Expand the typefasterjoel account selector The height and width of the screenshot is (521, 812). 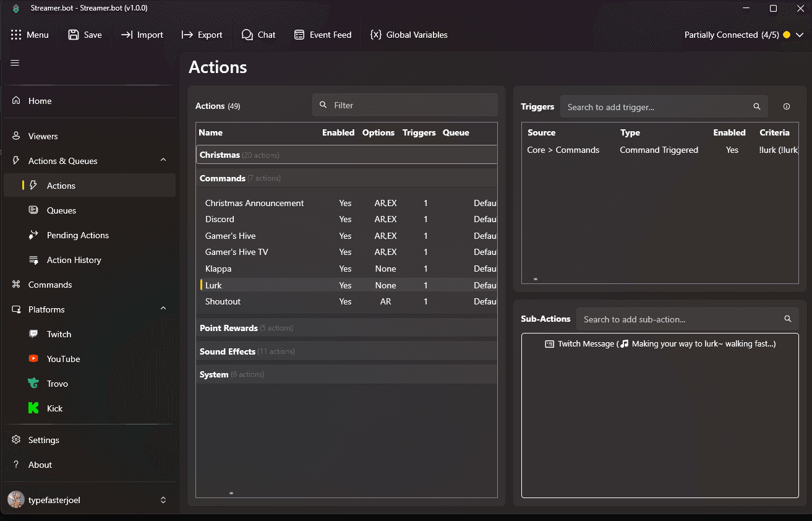click(163, 499)
